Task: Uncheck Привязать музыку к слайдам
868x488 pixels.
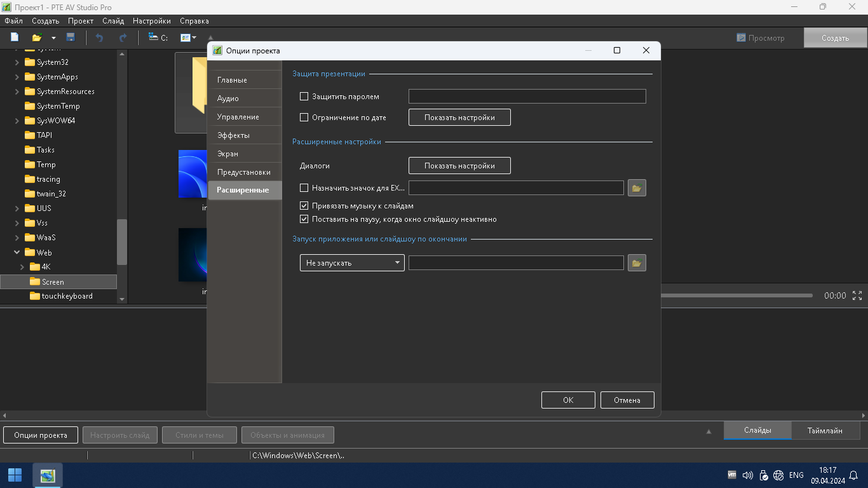Action: click(x=304, y=206)
